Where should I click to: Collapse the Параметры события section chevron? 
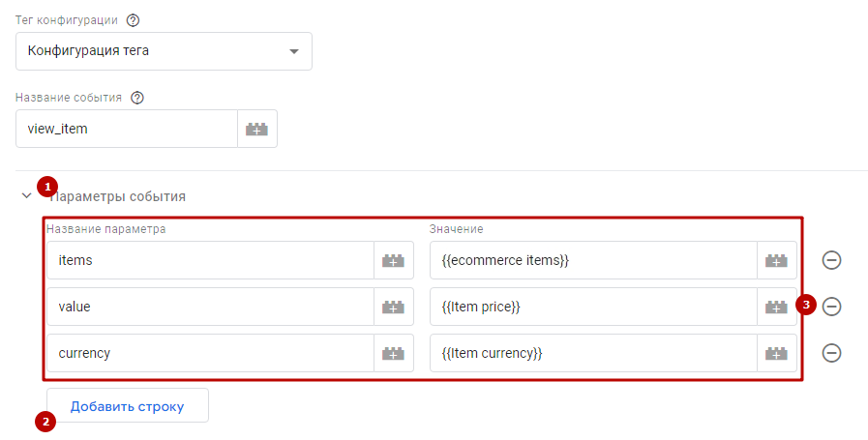coord(26,196)
